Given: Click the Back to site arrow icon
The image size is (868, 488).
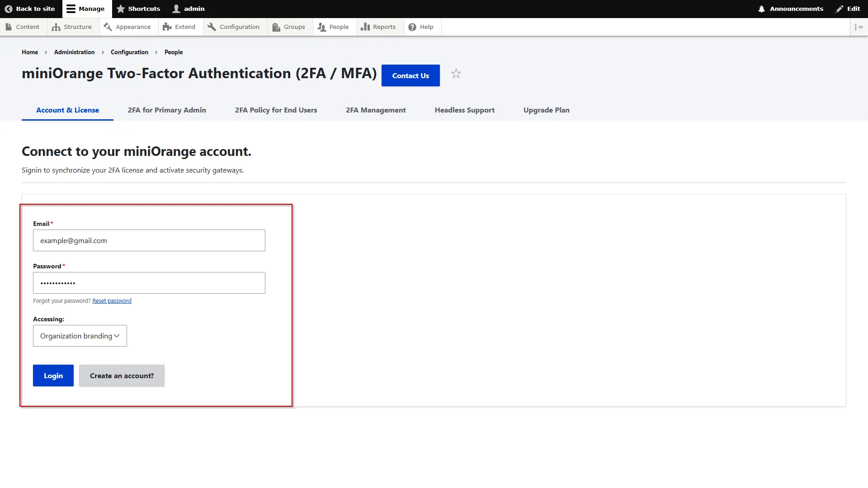Looking at the screenshot, I should click(8, 9).
